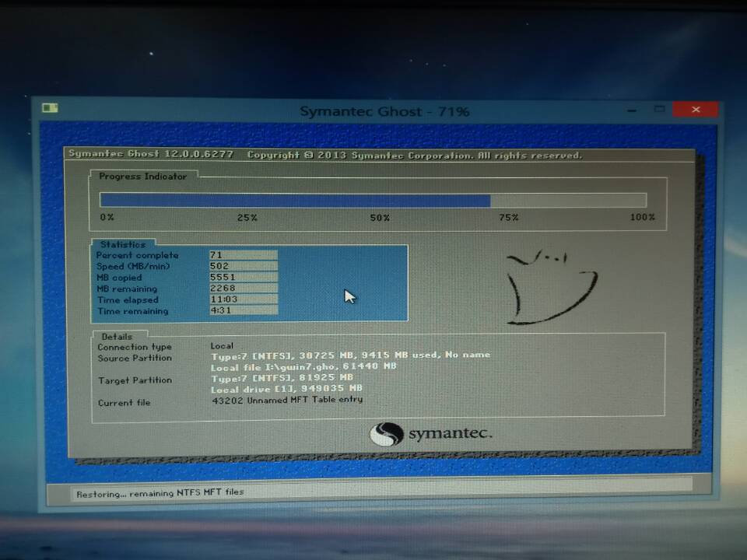747x560 pixels.
Task: Click the 100% progress scale label
Action: [x=643, y=217]
